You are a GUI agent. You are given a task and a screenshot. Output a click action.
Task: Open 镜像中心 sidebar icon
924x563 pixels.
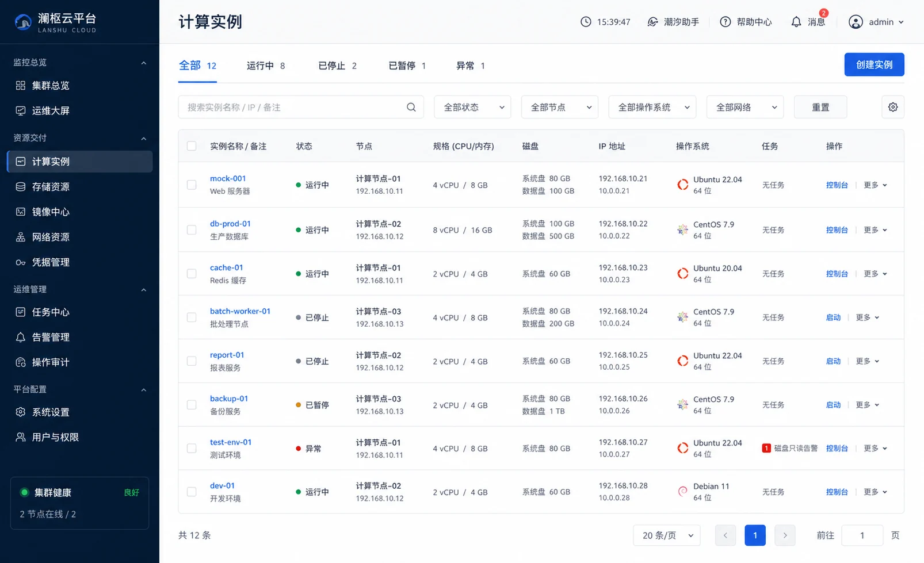(21, 212)
